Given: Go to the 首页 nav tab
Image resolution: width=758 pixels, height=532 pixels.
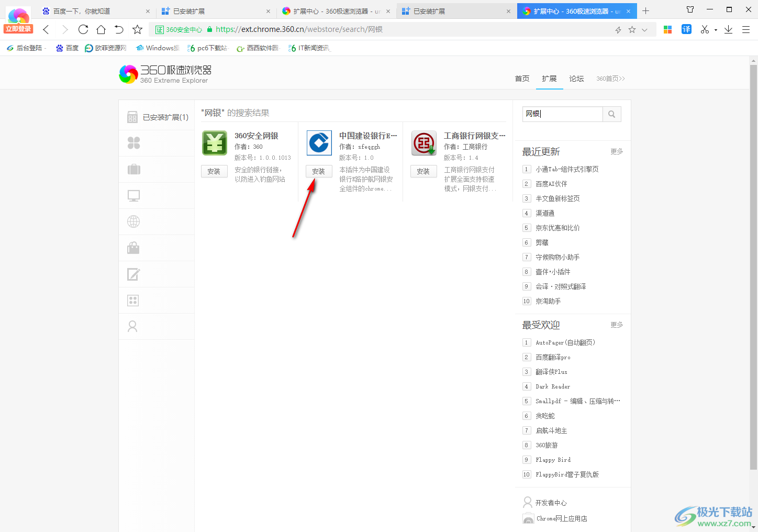Looking at the screenshot, I should point(522,79).
